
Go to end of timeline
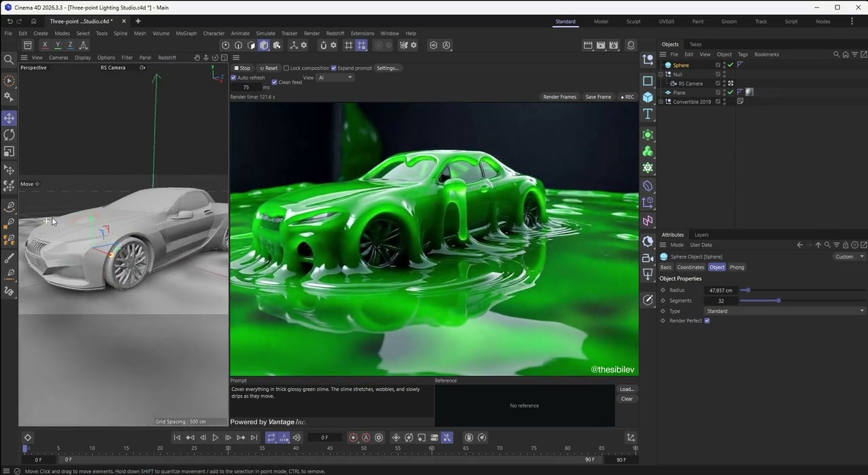point(254,438)
